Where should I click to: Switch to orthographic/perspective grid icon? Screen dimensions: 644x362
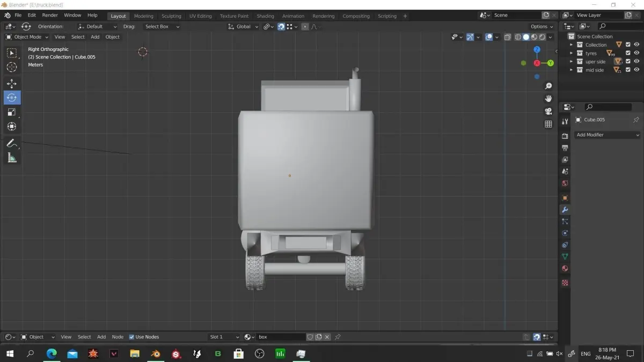(548, 124)
